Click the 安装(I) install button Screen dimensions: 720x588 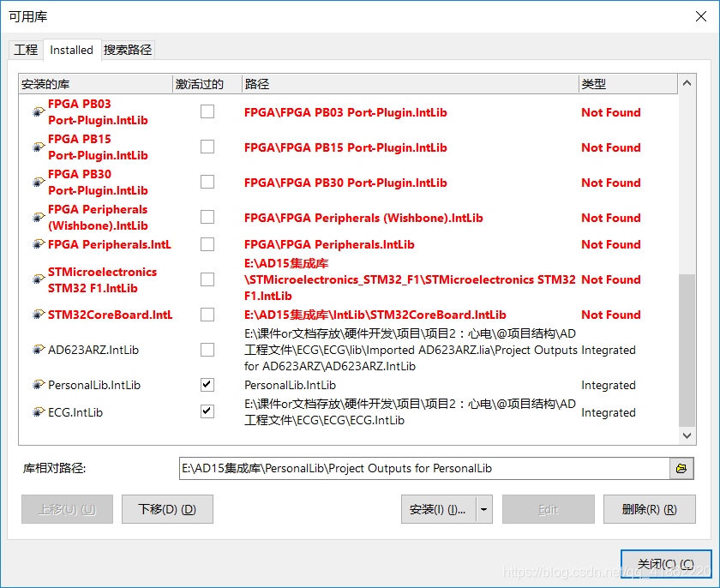click(x=439, y=509)
